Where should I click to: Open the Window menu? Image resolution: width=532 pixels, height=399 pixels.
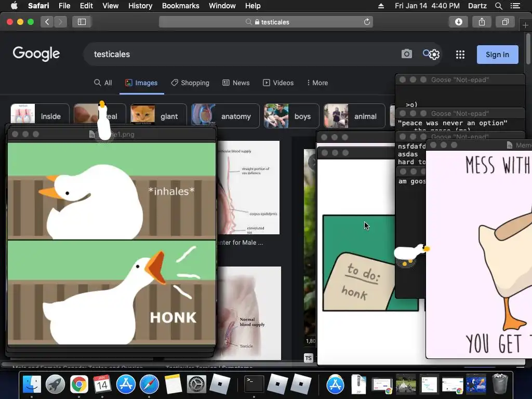click(x=222, y=6)
